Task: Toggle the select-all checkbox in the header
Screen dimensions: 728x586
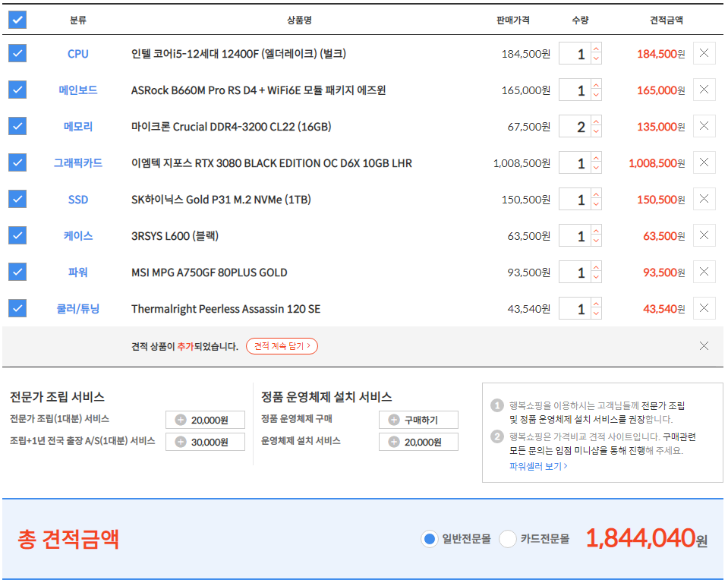Action: [x=17, y=20]
